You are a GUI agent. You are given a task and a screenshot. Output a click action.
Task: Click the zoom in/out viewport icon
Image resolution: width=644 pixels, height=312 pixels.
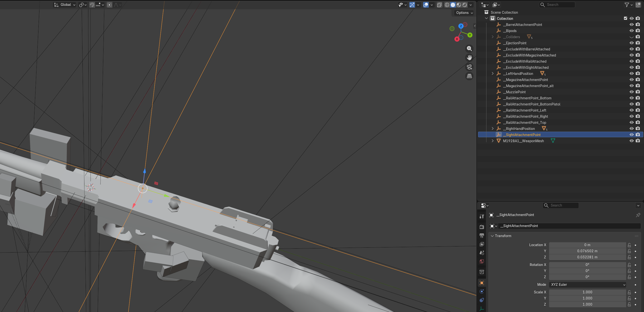click(469, 48)
